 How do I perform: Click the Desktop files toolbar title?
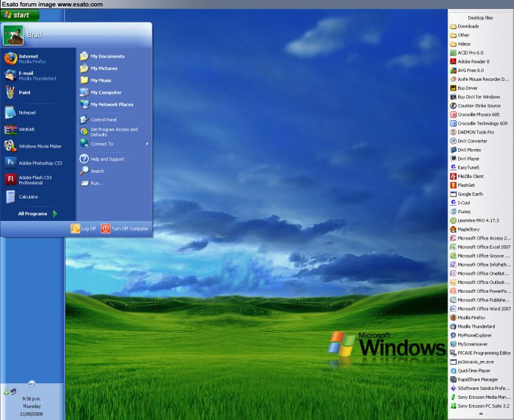click(480, 18)
